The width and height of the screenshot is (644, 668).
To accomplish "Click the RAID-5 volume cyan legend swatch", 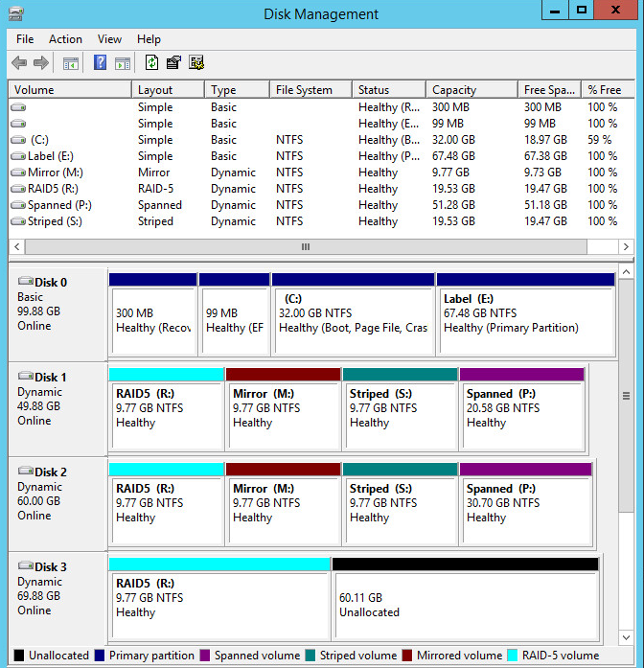I will (513, 656).
